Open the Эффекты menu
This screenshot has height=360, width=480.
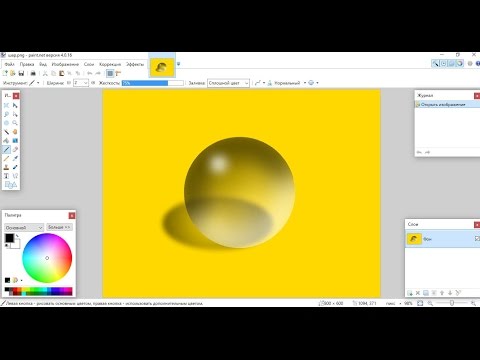pyautogui.click(x=135, y=64)
